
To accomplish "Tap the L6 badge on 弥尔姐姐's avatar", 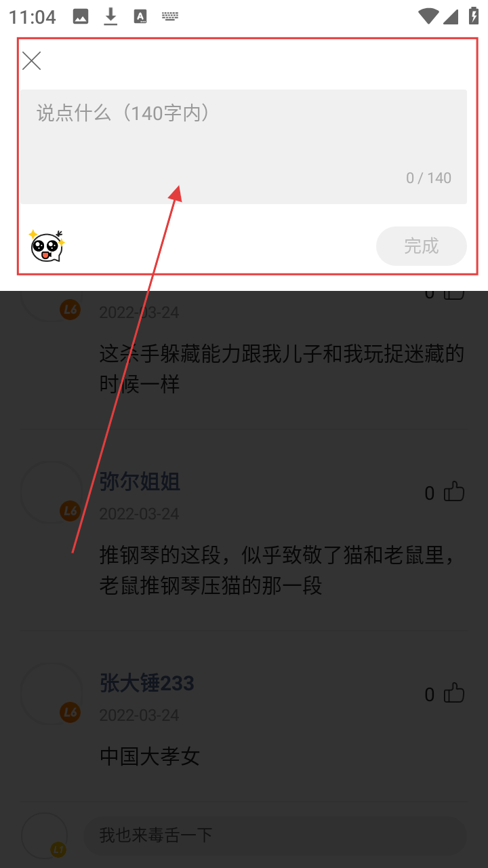I will tap(70, 511).
